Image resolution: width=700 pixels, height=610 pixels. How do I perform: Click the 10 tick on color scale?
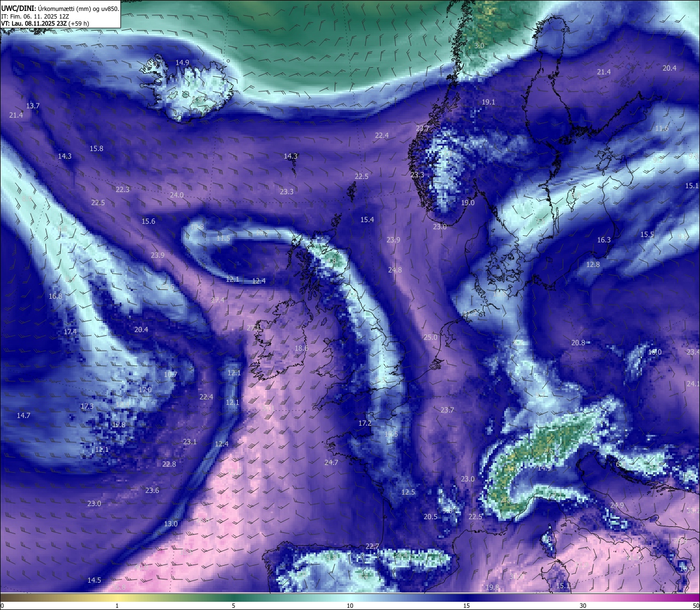(x=350, y=606)
